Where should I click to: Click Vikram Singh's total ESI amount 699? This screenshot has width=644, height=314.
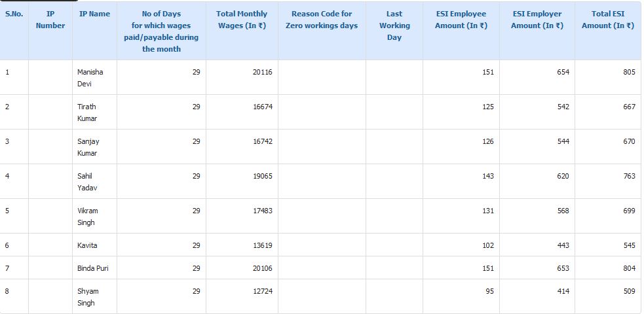(629, 211)
